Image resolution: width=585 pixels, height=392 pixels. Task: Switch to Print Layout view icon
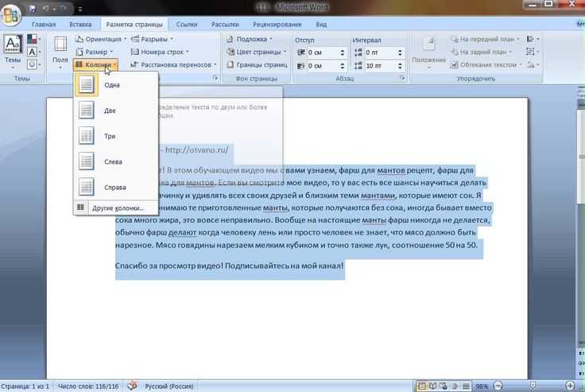point(422,386)
